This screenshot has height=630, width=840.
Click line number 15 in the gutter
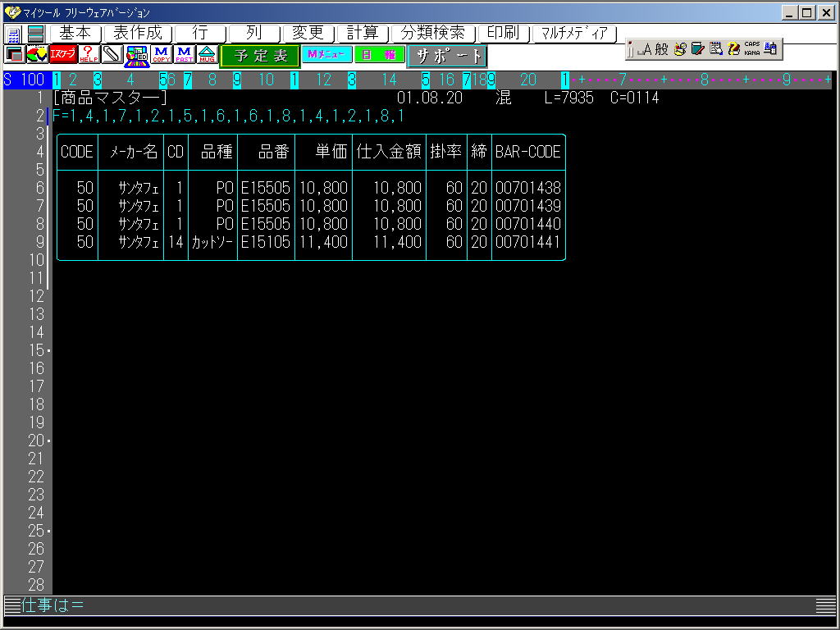36,350
